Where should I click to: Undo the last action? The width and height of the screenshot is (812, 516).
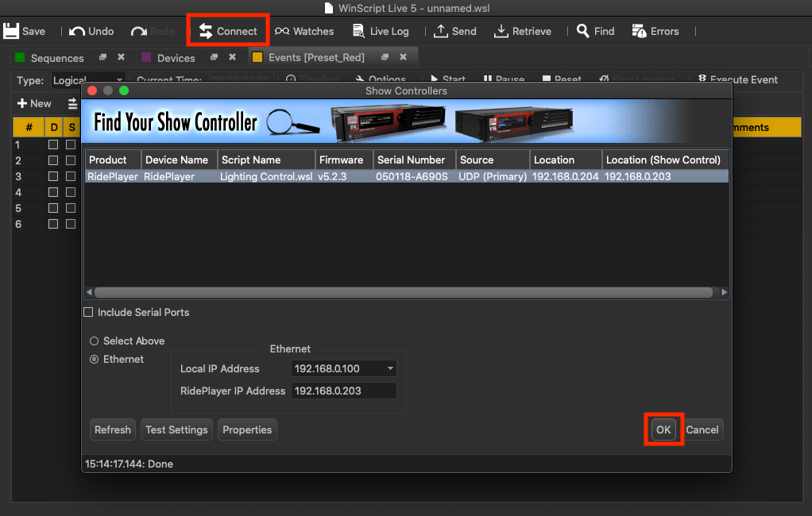[91, 31]
